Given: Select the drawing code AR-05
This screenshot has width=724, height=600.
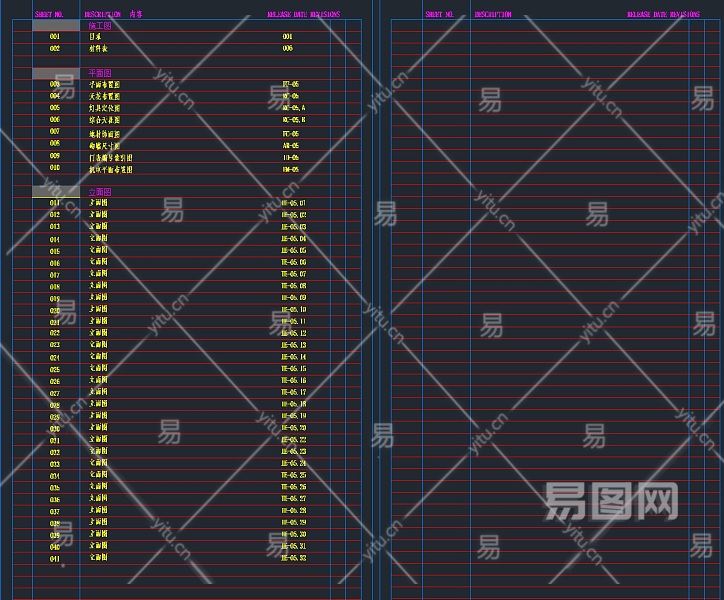Looking at the screenshot, I should (291, 145).
